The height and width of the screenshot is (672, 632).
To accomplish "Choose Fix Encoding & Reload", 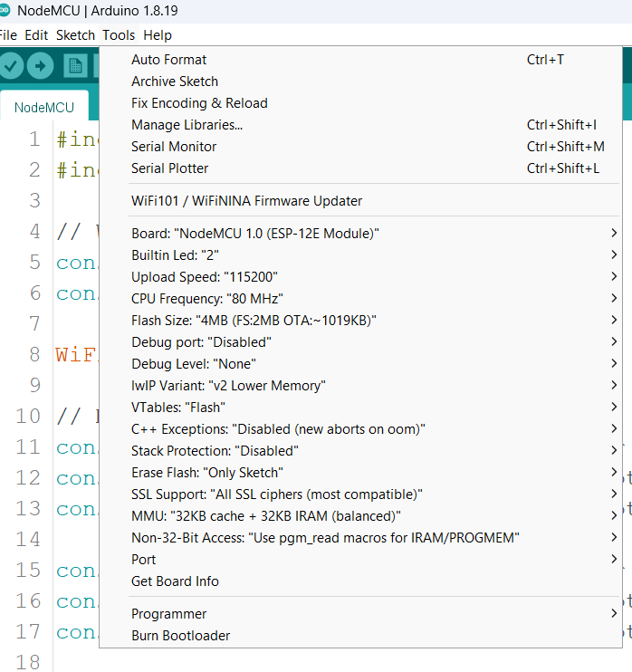I will click(360, 103).
